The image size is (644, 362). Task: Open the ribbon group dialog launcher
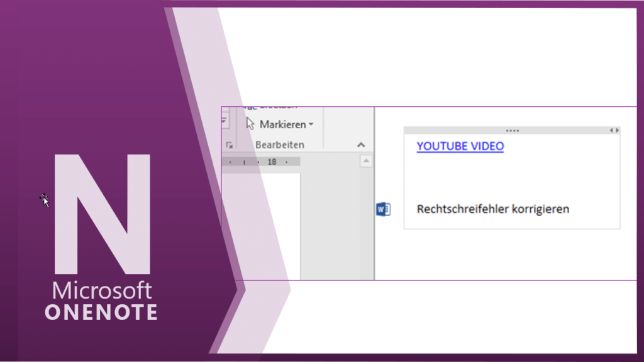pos(228,145)
